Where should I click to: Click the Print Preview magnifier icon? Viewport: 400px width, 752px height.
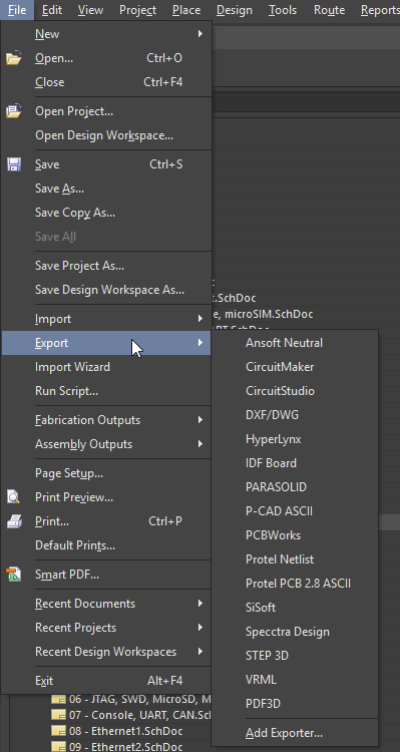click(x=14, y=497)
